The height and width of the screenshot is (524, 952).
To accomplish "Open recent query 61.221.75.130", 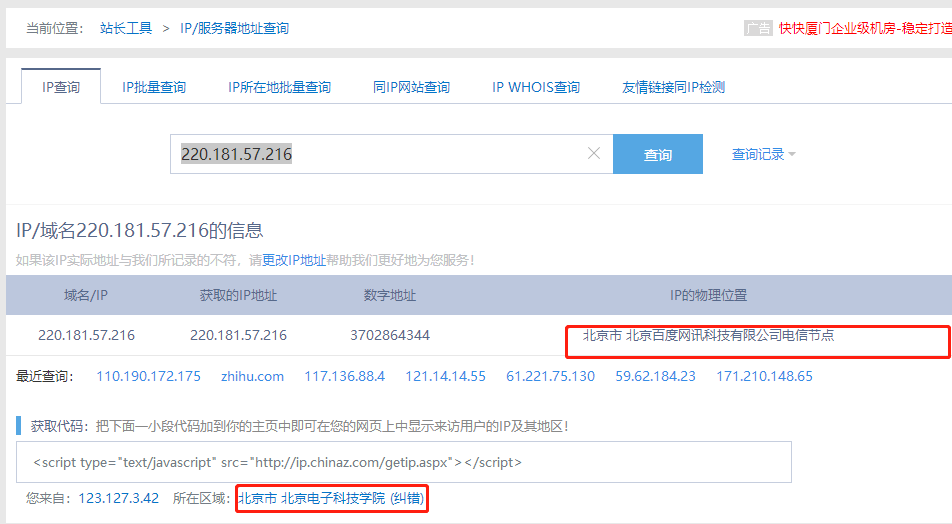I will [550, 376].
